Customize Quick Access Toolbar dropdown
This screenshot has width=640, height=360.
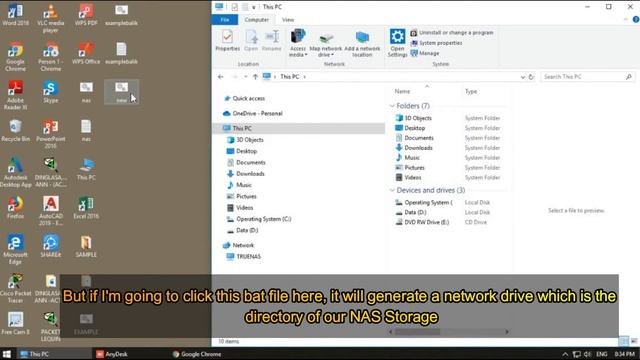(x=253, y=7)
